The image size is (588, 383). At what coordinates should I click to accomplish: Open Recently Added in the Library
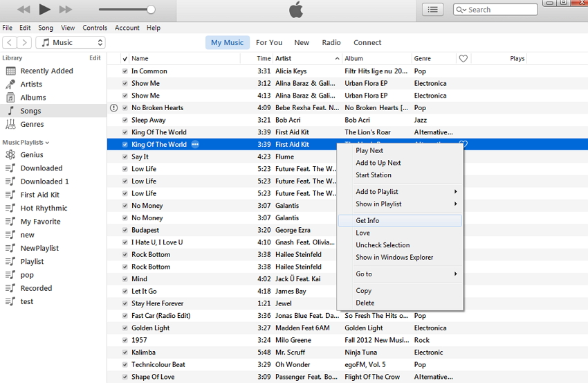(46, 71)
